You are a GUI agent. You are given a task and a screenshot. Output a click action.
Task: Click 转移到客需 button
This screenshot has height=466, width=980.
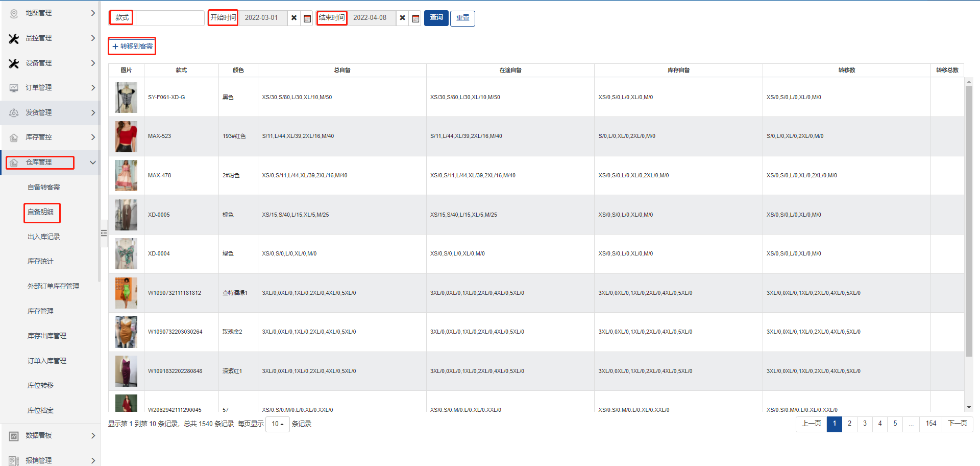click(132, 46)
